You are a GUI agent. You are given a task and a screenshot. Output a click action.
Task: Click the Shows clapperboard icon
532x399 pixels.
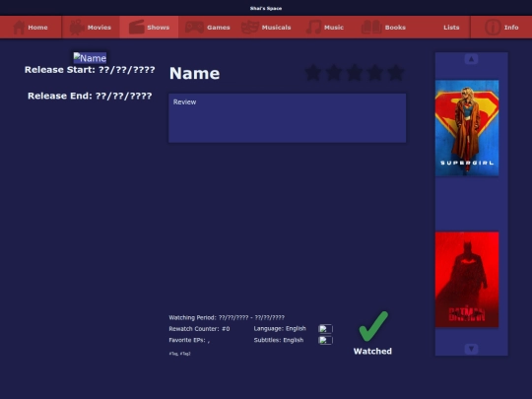(137, 28)
